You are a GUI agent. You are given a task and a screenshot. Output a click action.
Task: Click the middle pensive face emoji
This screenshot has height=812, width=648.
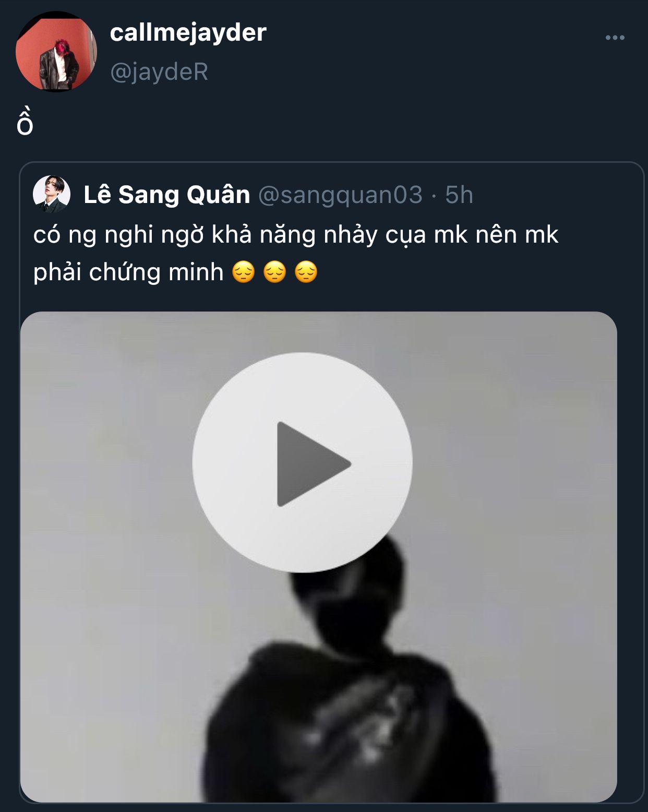(x=275, y=272)
